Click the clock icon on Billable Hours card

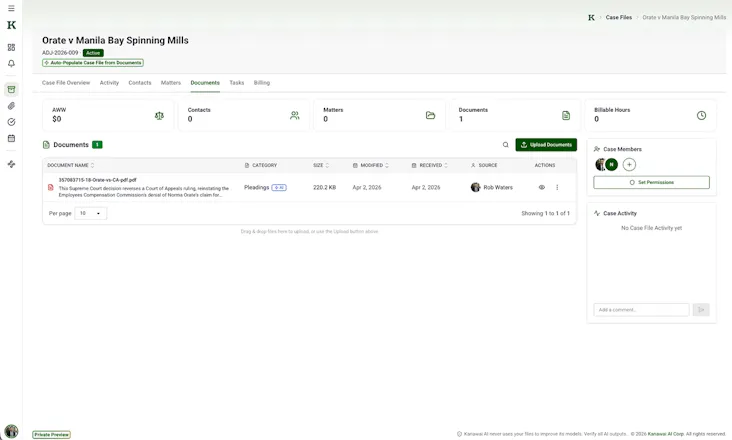click(701, 115)
